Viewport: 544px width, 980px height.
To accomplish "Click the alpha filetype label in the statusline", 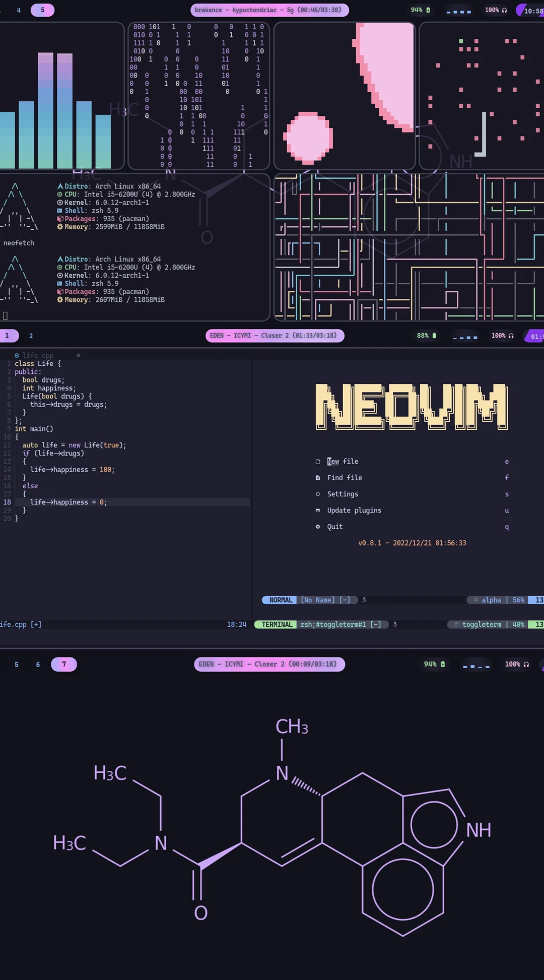I will click(x=491, y=600).
